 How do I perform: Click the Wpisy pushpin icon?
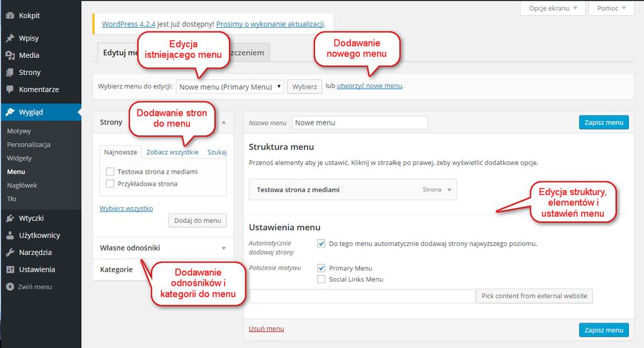pyautogui.click(x=10, y=38)
